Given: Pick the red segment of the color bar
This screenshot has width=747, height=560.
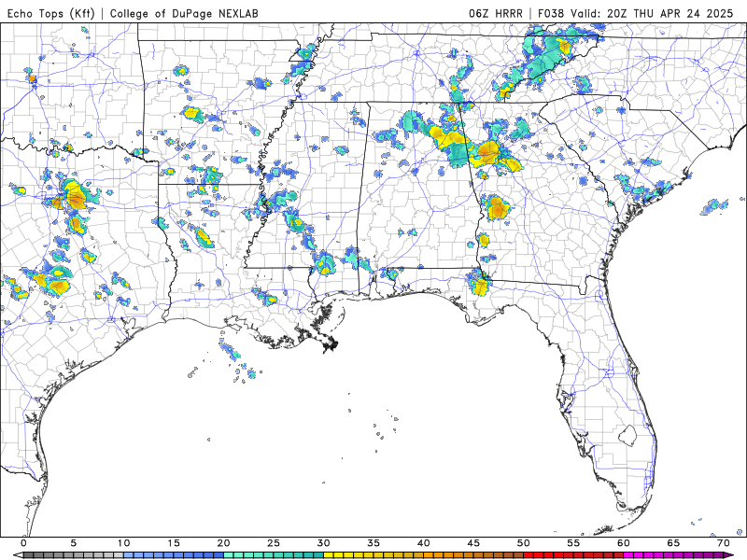Looking at the screenshot, I should point(573,555).
